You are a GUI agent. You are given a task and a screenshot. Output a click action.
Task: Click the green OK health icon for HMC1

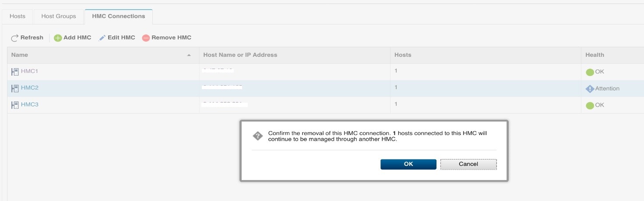pyautogui.click(x=590, y=72)
